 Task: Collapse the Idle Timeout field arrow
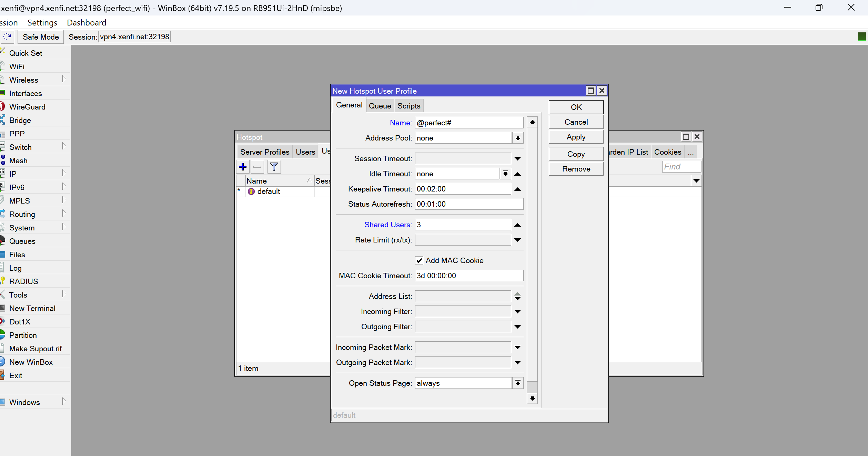517,174
